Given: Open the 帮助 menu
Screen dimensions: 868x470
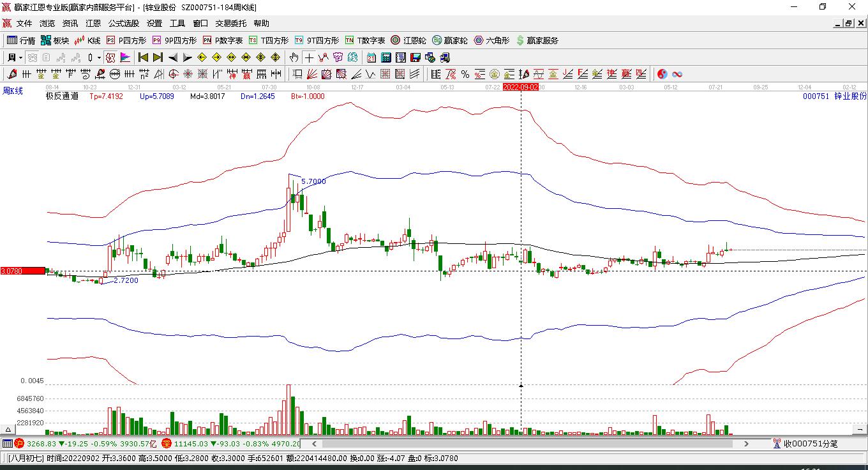Looking at the screenshot, I should [261, 24].
